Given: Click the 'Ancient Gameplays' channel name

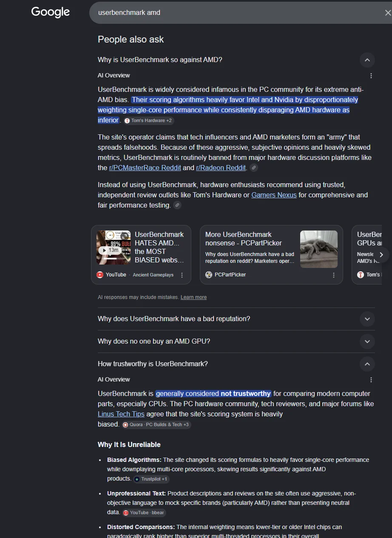Looking at the screenshot, I should (x=153, y=275).
